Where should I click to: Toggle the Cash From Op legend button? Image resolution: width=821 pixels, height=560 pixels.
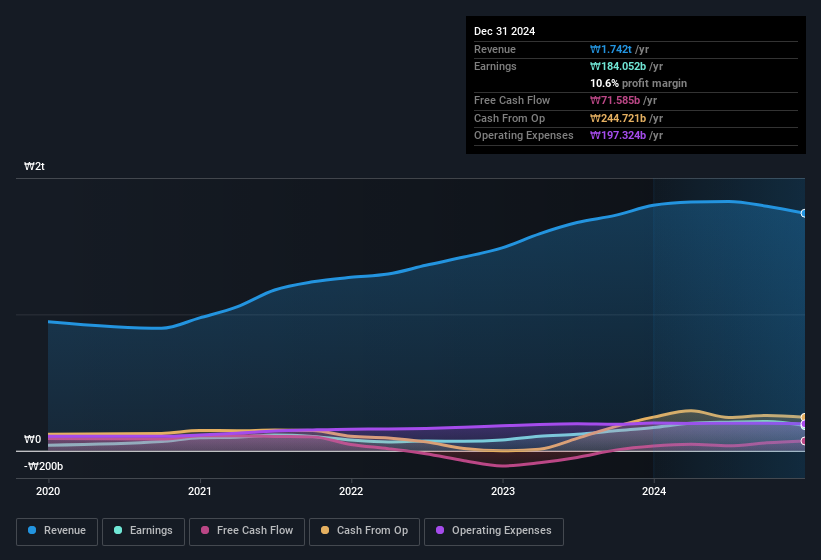click(x=364, y=531)
